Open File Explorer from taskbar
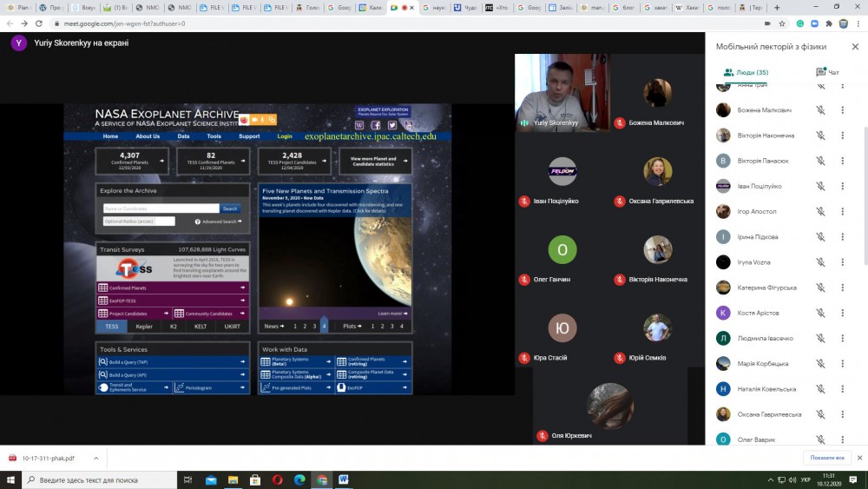 pyautogui.click(x=233, y=480)
